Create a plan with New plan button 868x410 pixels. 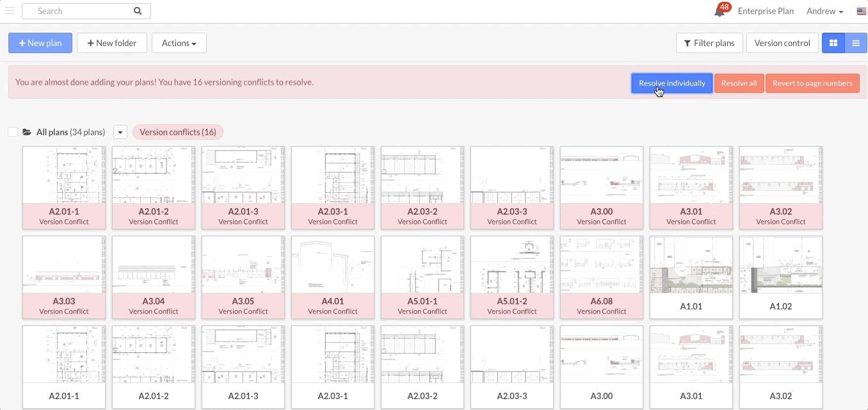pyautogui.click(x=40, y=43)
